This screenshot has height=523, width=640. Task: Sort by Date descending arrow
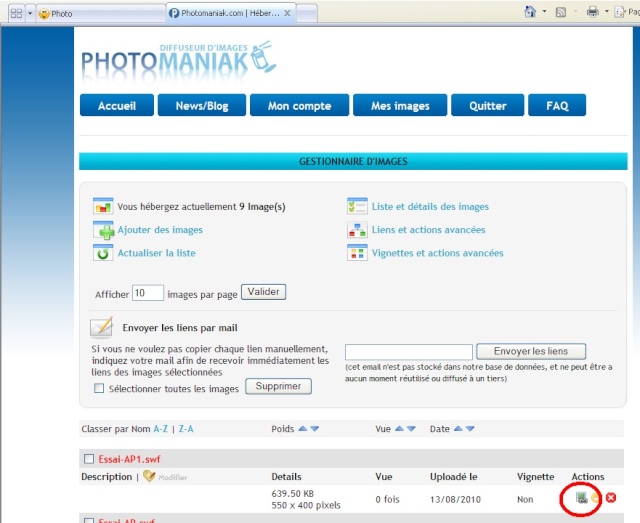(470, 429)
